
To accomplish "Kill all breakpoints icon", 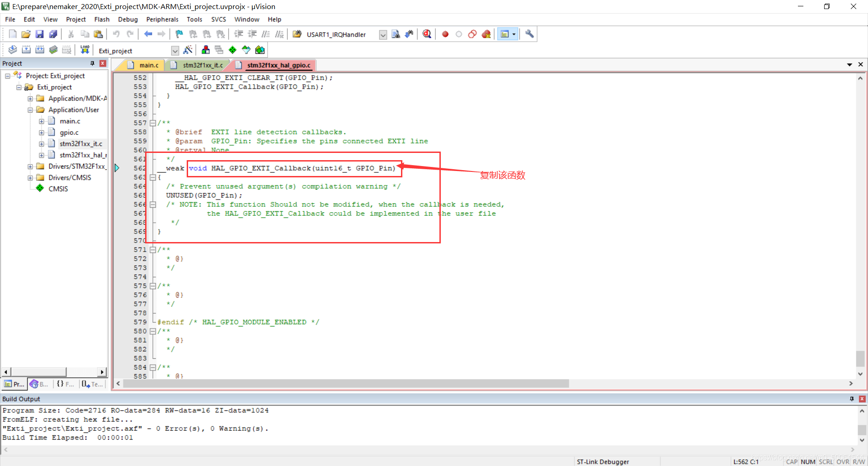I will pos(486,34).
